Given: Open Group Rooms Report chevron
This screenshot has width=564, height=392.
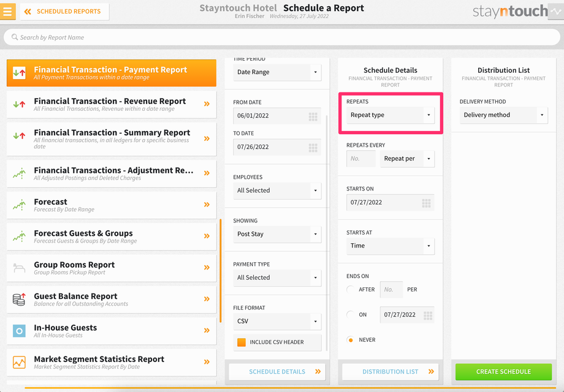Looking at the screenshot, I should click(x=207, y=267).
